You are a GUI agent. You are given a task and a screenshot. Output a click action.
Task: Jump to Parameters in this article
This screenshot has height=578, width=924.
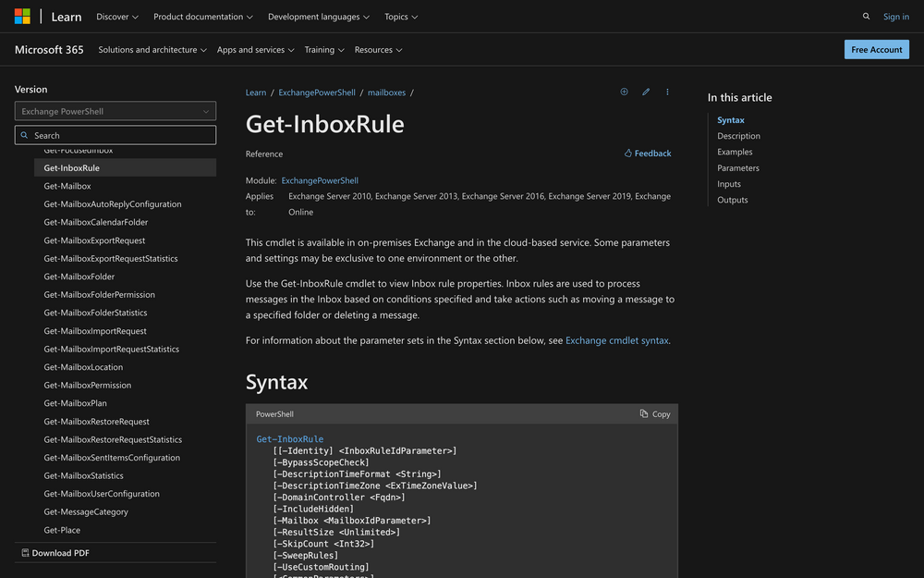738,168
